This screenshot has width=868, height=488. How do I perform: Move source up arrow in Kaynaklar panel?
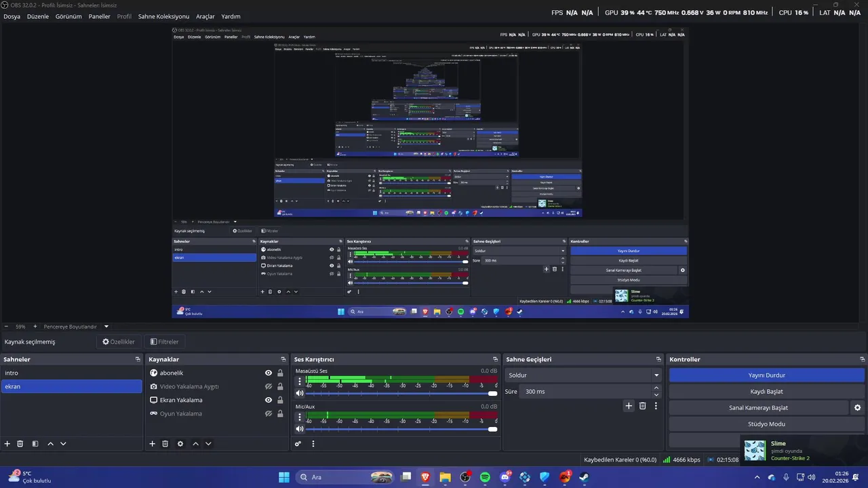pyautogui.click(x=195, y=444)
